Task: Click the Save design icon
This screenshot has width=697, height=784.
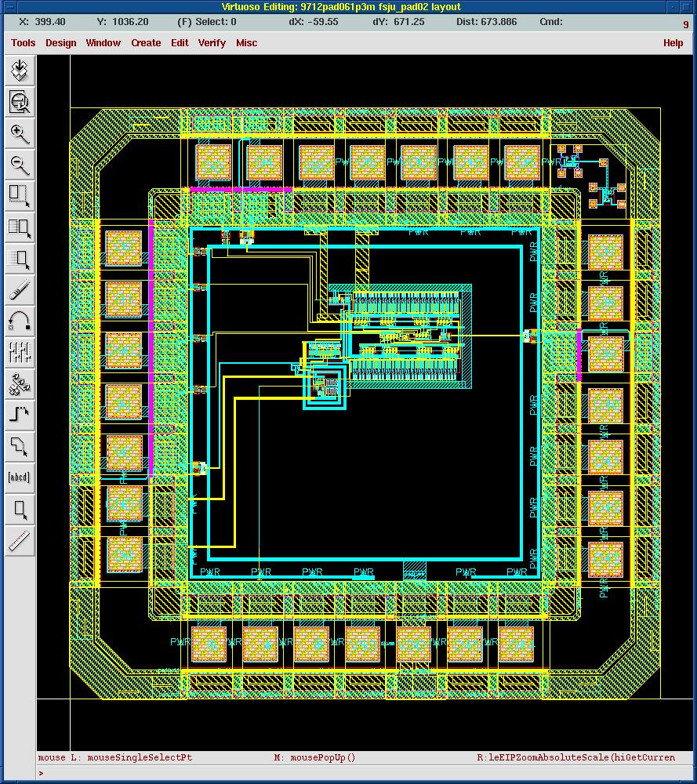Action: [x=20, y=71]
